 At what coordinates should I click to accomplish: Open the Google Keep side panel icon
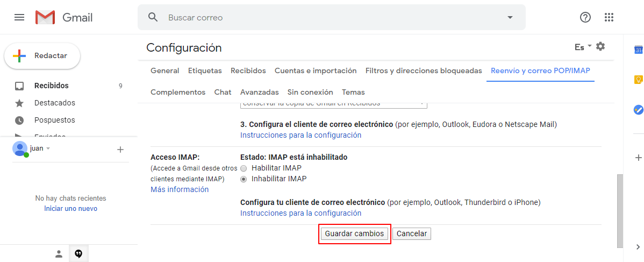(638, 80)
